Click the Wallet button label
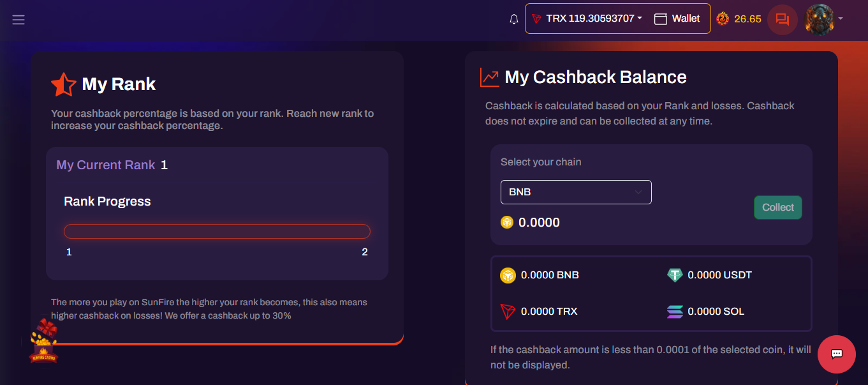The width and height of the screenshot is (868, 385). 686,19
